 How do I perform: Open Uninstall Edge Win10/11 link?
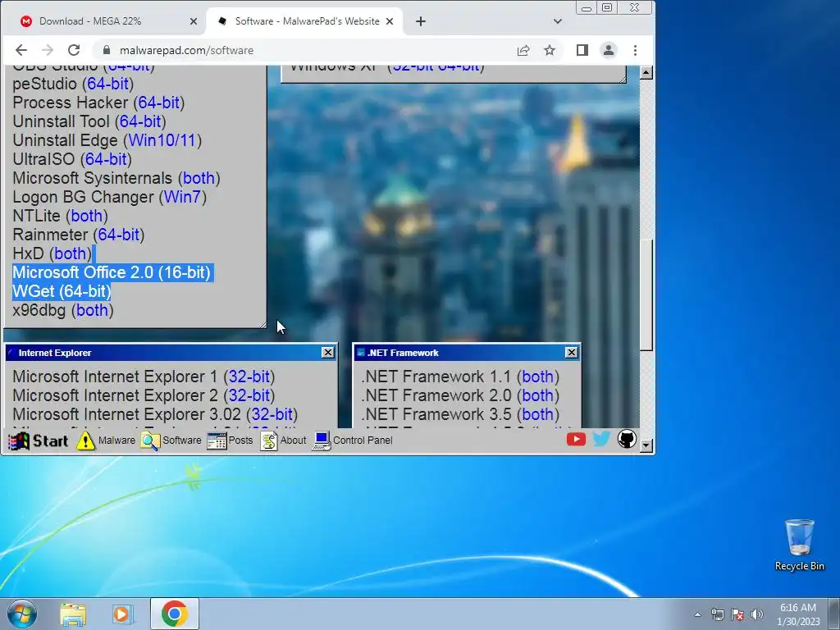point(162,140)
